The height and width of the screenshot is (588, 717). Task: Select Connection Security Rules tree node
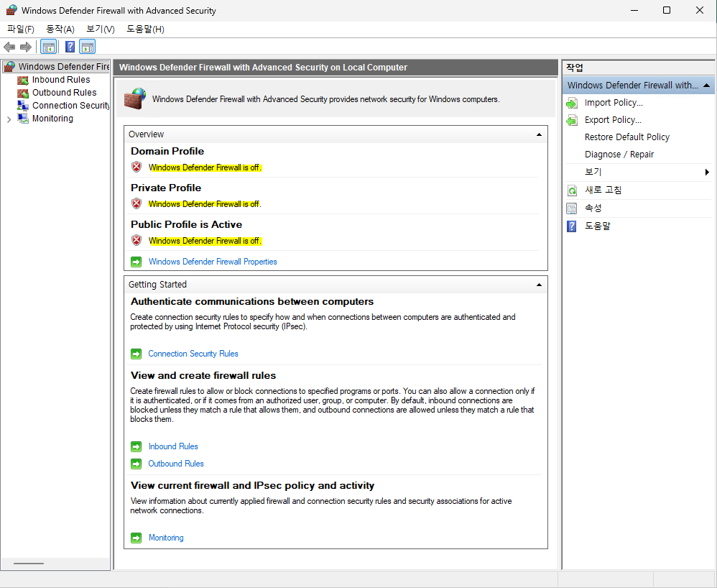[71, 105]
